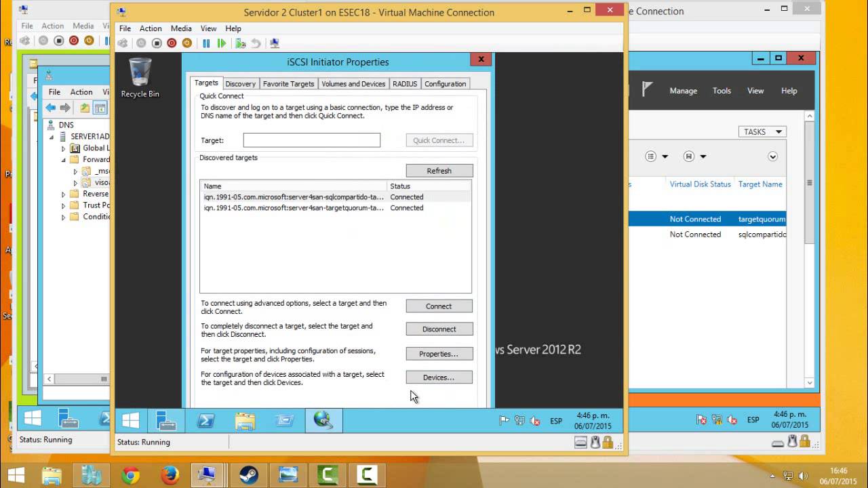Select server4san-sqlcompartido target row
Screen dimensions: 868x488
(x=335, y=197)
